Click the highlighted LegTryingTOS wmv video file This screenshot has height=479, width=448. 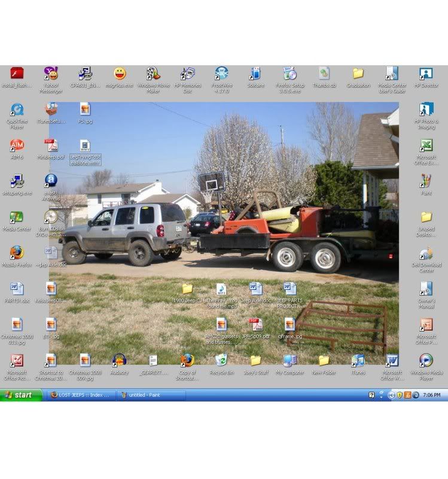click(85, 146)
